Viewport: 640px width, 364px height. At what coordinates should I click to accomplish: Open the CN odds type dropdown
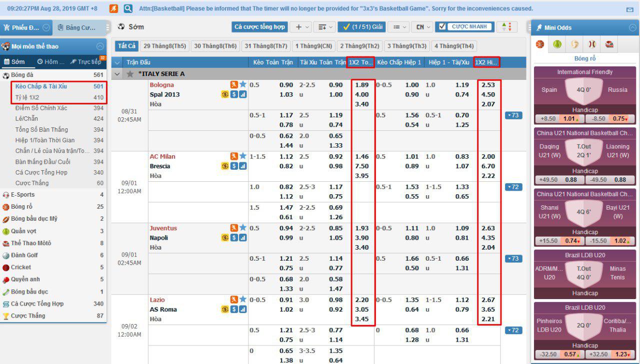(x=423, y=27)
